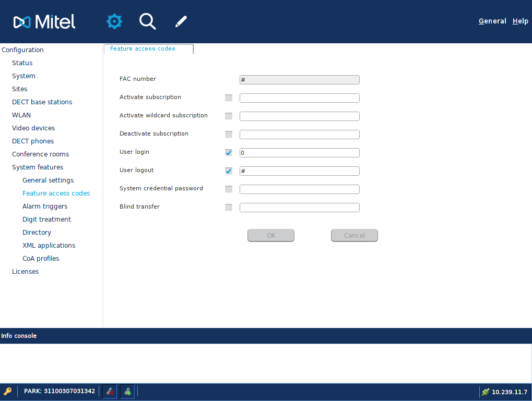Click the gear configuration mode icon

pos(114,21)
